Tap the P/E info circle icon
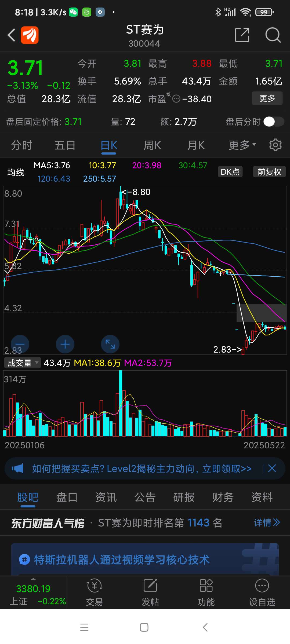Screen dimensions: 290x644 [176, 99]
